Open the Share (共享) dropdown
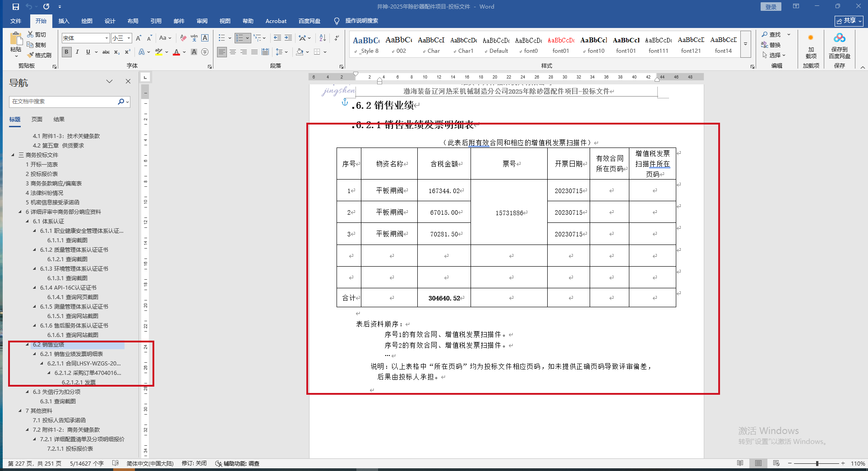Viewport: 868px width, 471px height. [x=849, y=21]
